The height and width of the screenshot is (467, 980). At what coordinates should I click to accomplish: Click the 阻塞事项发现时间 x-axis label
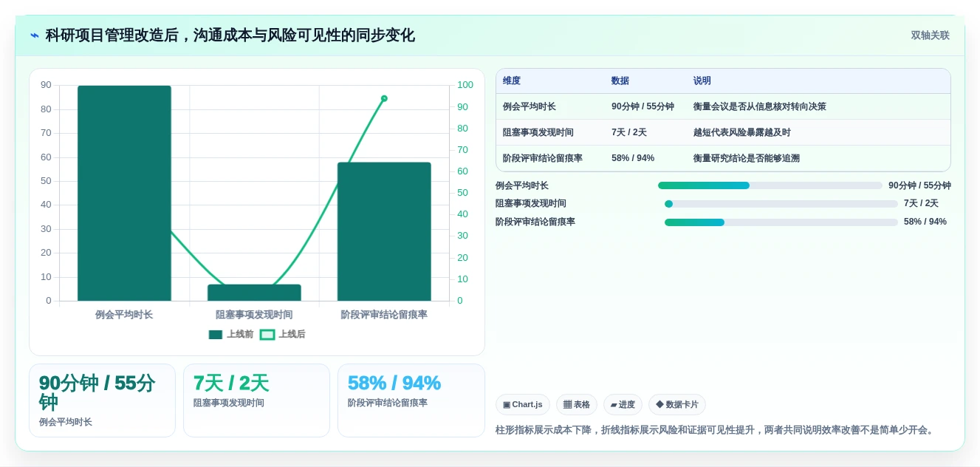[254, 315]
